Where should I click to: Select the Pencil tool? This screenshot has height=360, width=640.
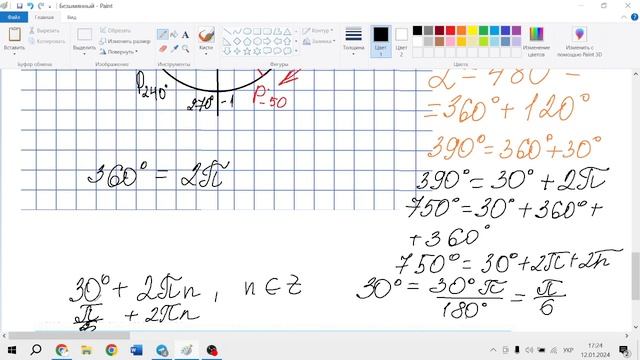tap(162, 34)
